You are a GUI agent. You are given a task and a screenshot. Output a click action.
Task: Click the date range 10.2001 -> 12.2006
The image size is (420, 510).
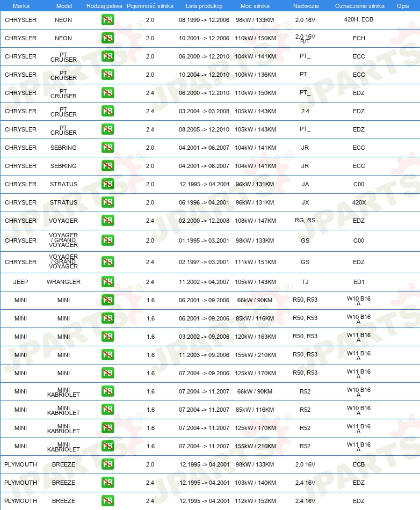204,38
